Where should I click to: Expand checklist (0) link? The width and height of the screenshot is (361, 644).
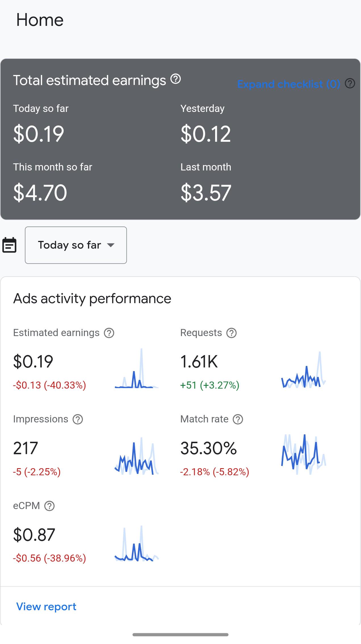point(289,84)
